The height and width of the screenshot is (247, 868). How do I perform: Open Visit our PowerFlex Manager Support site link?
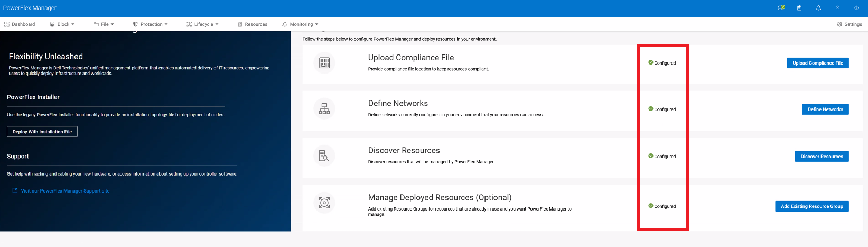[x=65, y=191]
